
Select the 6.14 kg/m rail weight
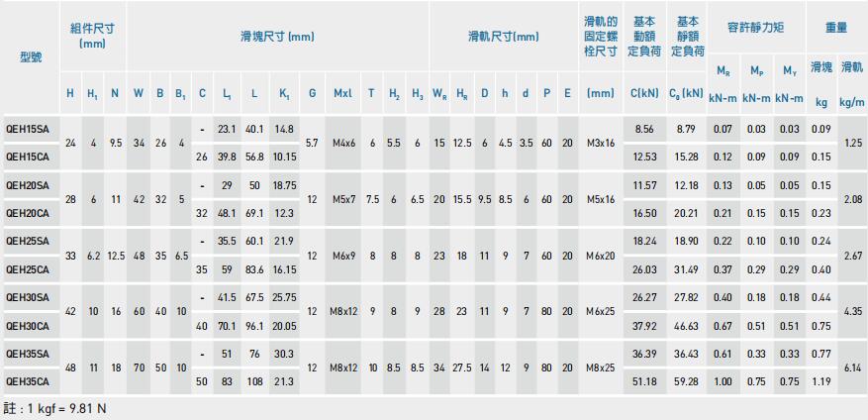click(x=851, y=367)
